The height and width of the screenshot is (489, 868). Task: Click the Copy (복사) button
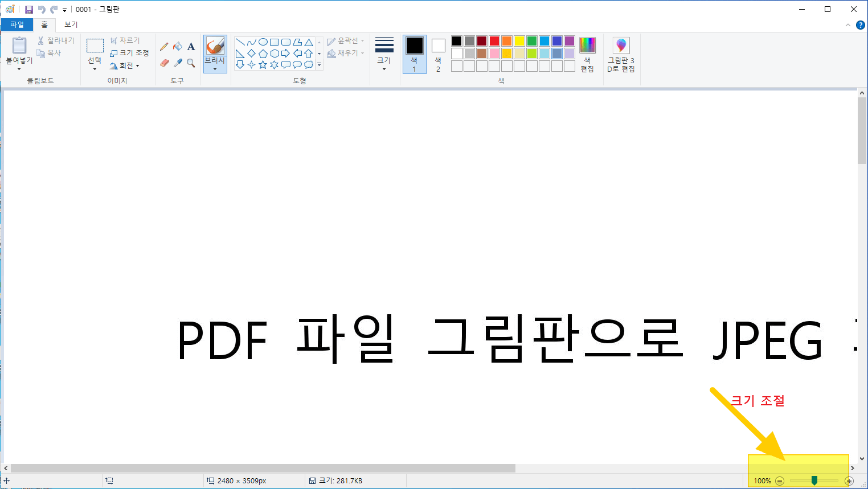49,53
